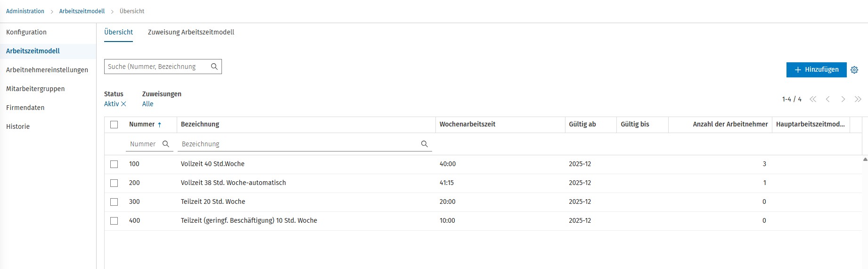Click the number 200 cell
This screenshot has width=868, height=269.
pos(134,183)
